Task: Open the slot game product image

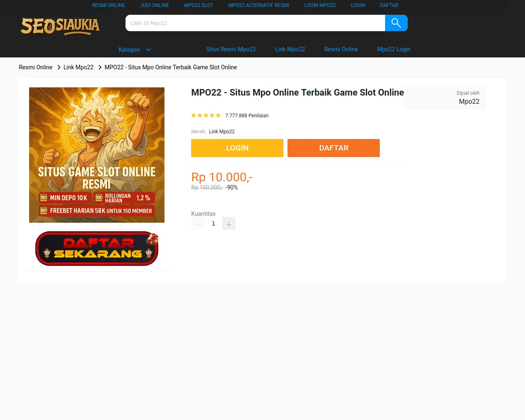Action: click(97, 155)
